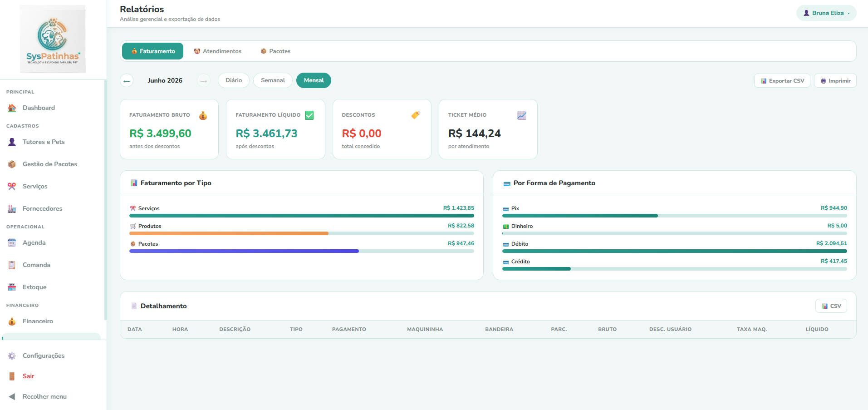Open Configurações gear icon
The width and height of the screenshot is (868, 410).
coord(12,356)
